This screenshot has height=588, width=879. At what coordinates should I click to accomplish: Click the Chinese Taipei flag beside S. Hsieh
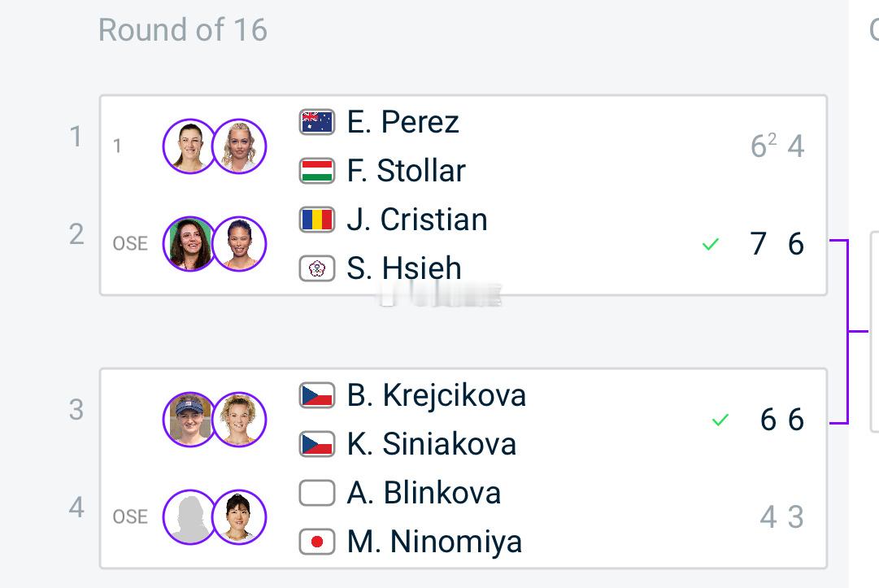click(317, 268)
